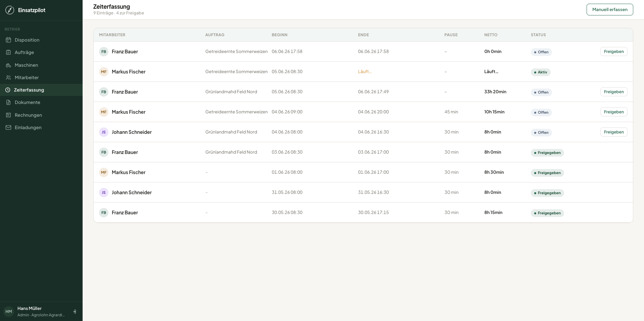Click the PAUSE column header
The image size is (644, 321).
coord(451,35)
